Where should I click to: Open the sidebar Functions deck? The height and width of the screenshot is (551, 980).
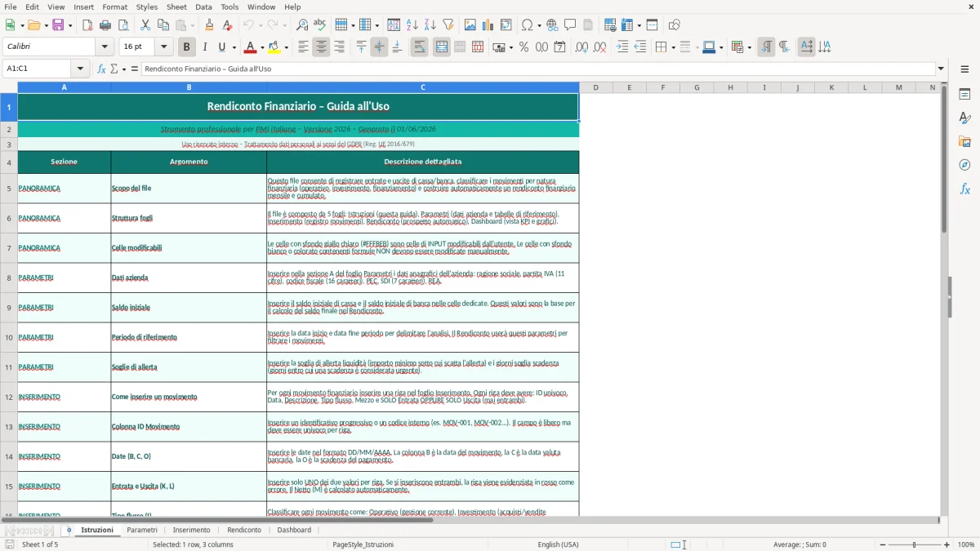coord(964,189)
